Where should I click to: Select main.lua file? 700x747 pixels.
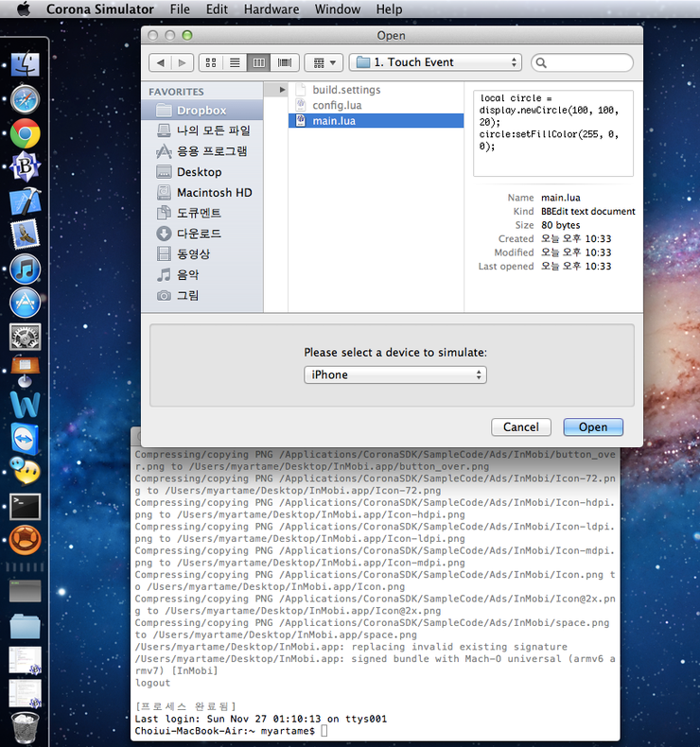pyautogui.click(x=376, y=120)
